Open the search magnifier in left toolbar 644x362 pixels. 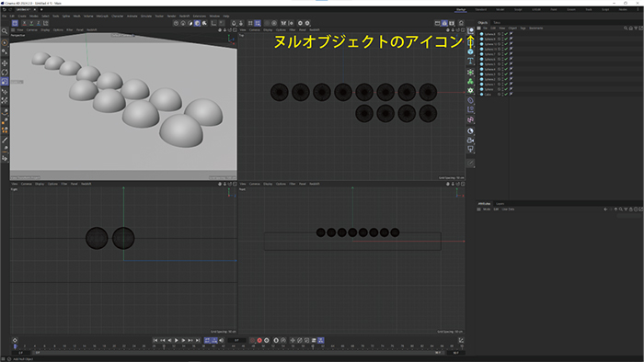point(5,31)
